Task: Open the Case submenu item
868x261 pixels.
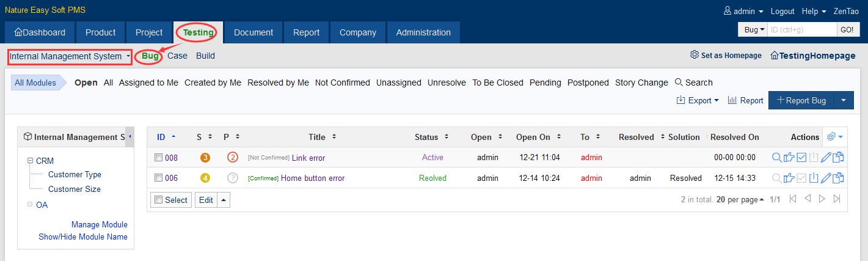Action: [177, 56]
